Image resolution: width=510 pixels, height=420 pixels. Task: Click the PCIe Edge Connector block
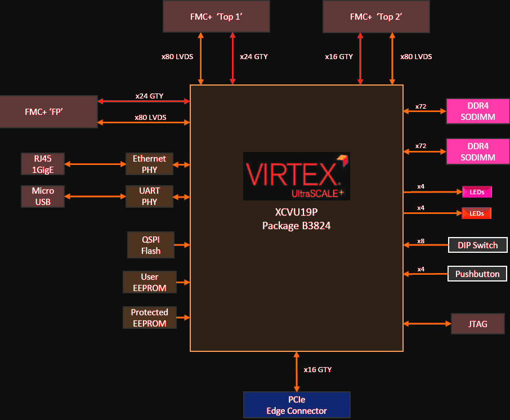[x=297, y=405]
